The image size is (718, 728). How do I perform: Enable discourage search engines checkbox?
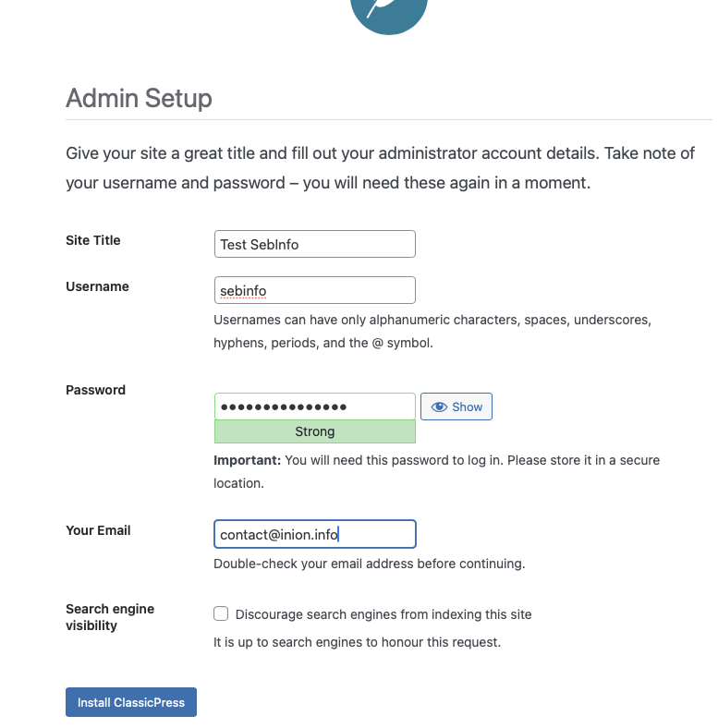coord(221,613)
